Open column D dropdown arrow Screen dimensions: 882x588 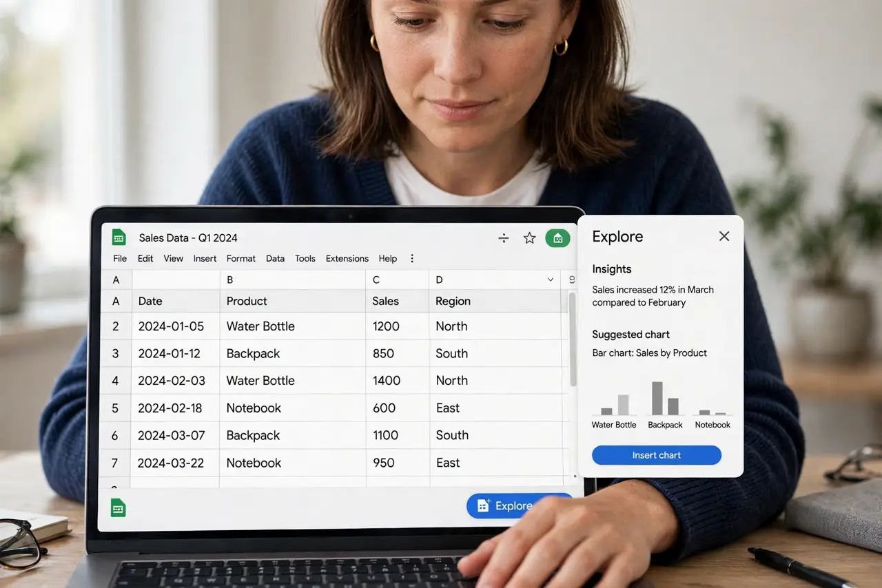point(551,280)
